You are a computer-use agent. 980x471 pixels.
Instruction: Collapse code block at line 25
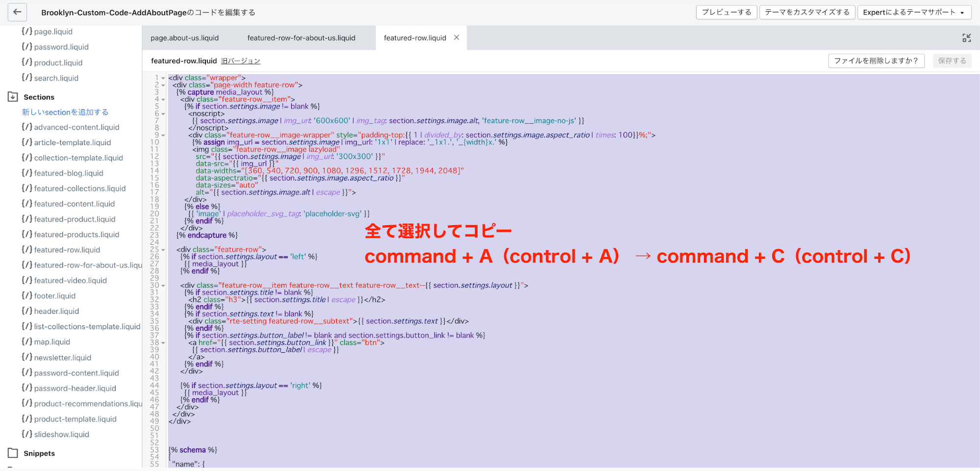coord(163,250)
